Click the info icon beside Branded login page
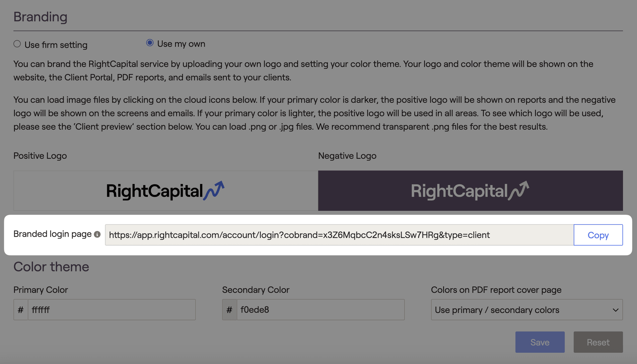The width and height of the screenshot is (637, 364). pos(97,234)
